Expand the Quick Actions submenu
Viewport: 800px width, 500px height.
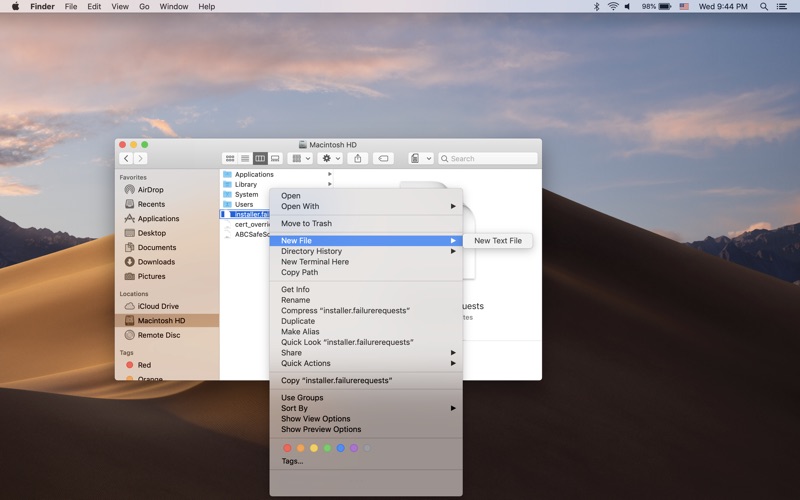[366, 363]
